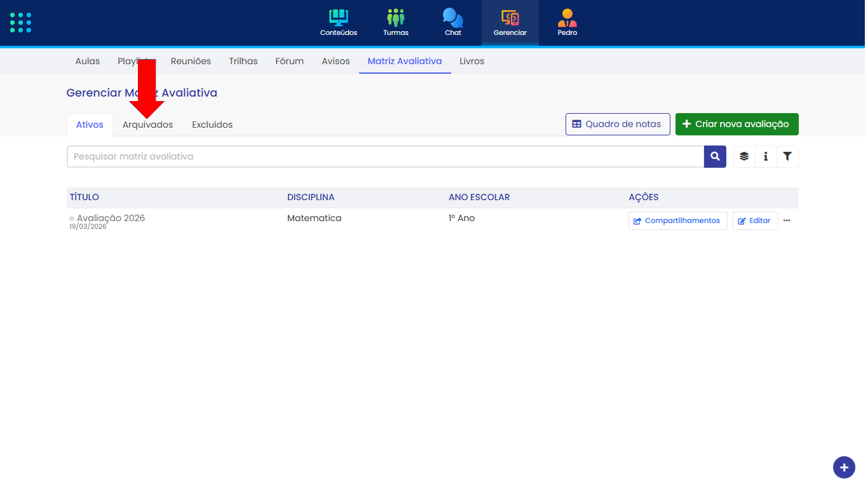868x488 pixels.
Task: Click the date 19/03/2026
Action: click(88, 226)
